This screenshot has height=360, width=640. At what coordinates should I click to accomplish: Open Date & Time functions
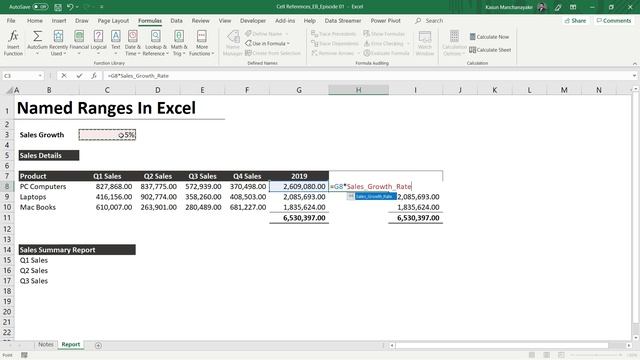coord(133,42)
